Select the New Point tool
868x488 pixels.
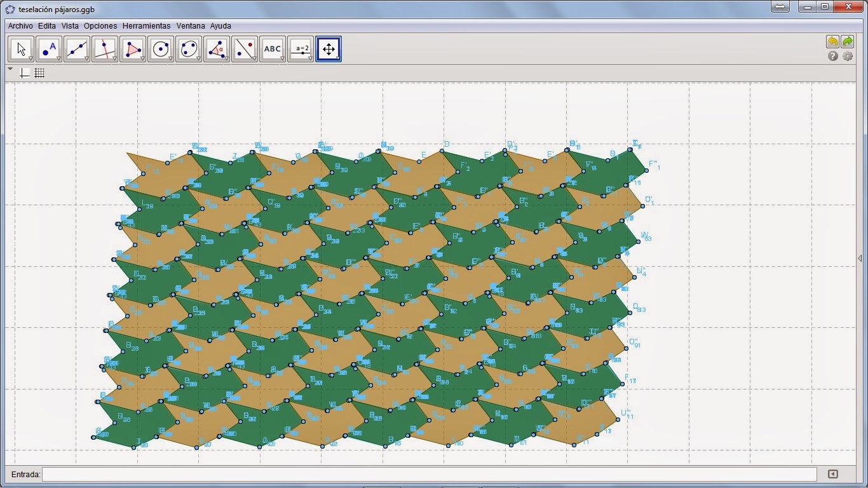(x=49, y=49)
